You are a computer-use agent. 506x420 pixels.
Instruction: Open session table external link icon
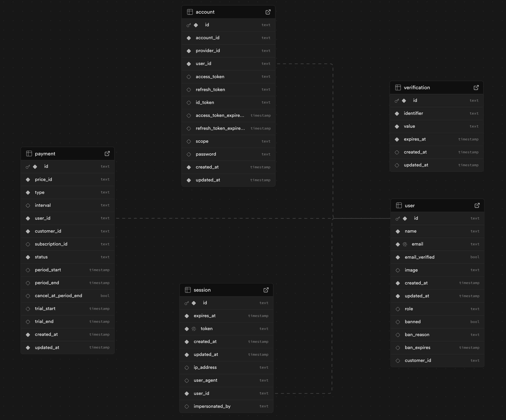[266, 290]
